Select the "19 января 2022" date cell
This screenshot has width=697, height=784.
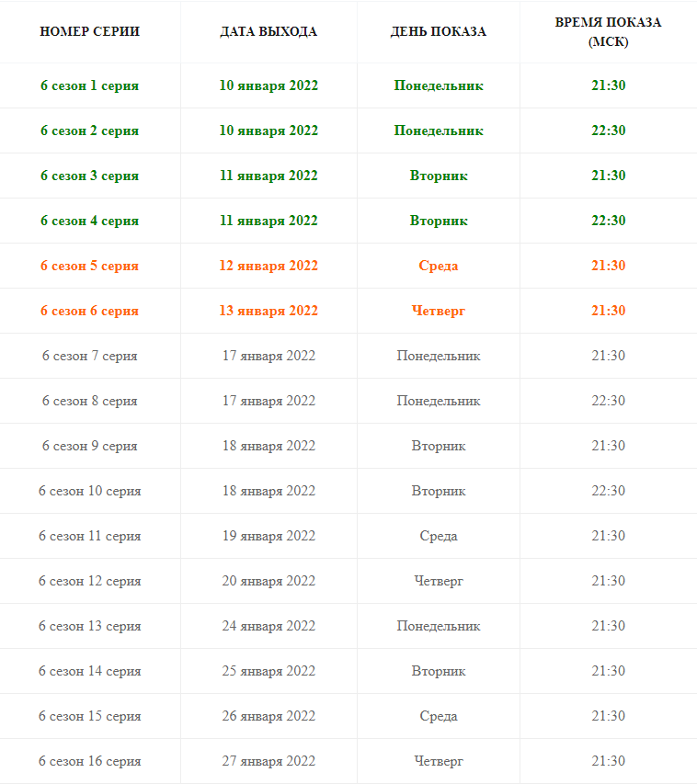pyautogui.click(x=269, y=536)
